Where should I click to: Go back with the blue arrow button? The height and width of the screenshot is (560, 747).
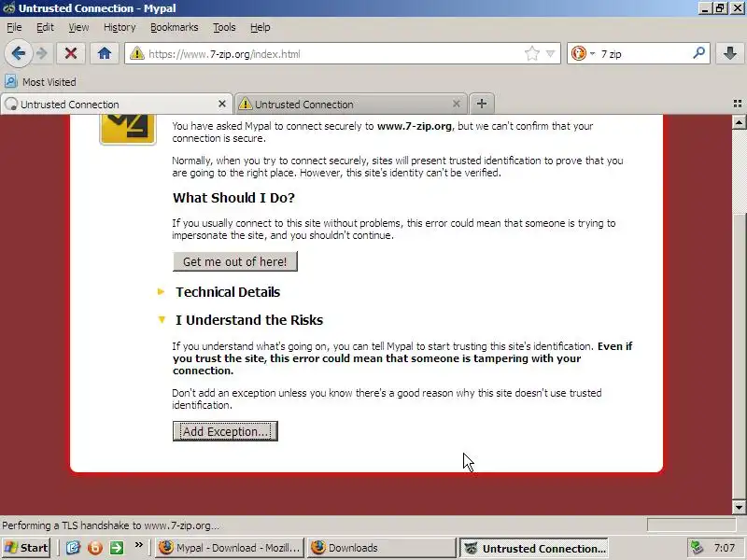point(18,53)
